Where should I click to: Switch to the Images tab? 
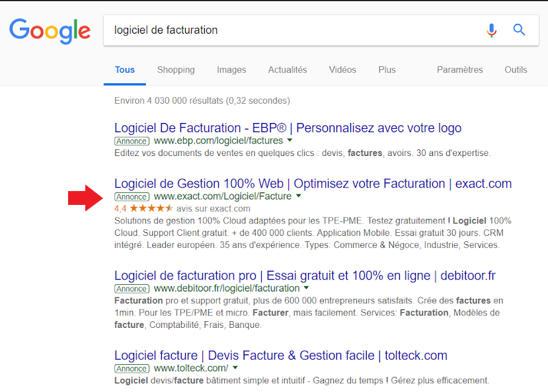pyautogui.click(x=231, y=70)
